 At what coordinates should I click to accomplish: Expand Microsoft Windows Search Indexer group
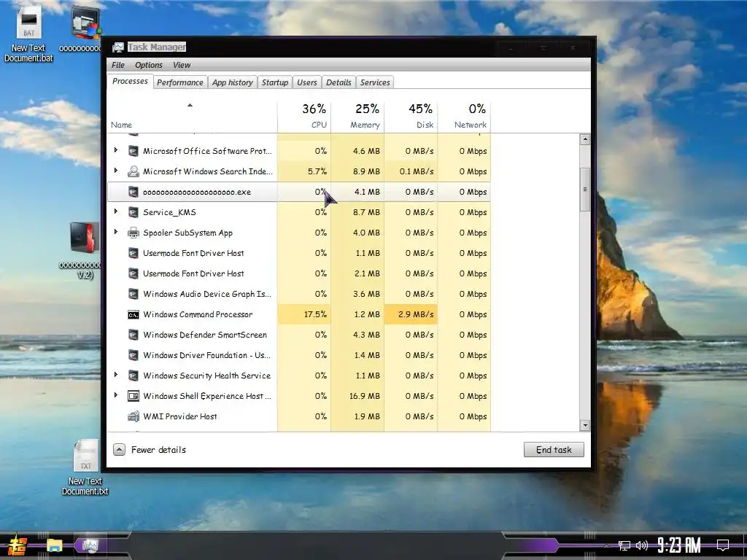pyautogui.click(x=116, y=171)
